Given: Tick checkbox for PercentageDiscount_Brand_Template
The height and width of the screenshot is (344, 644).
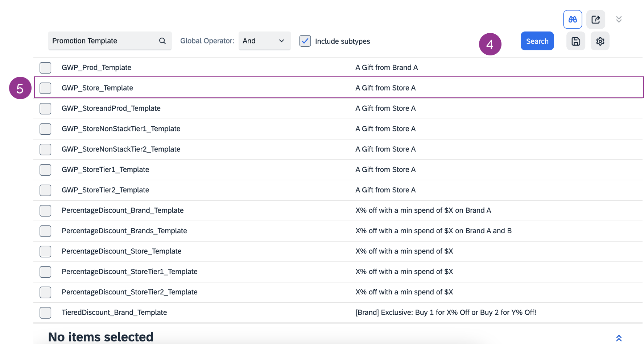Looking at the screenshot, I should 45,211.
